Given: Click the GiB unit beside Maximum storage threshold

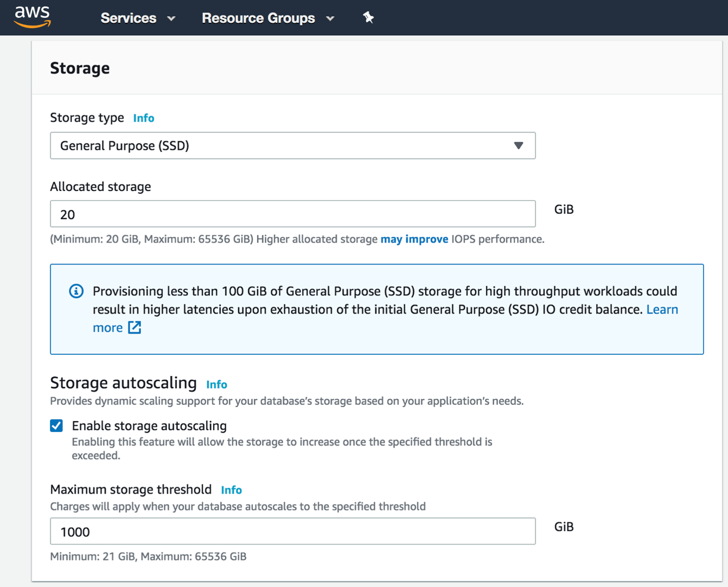Looking at the screenshot, I should coord(564,527).
